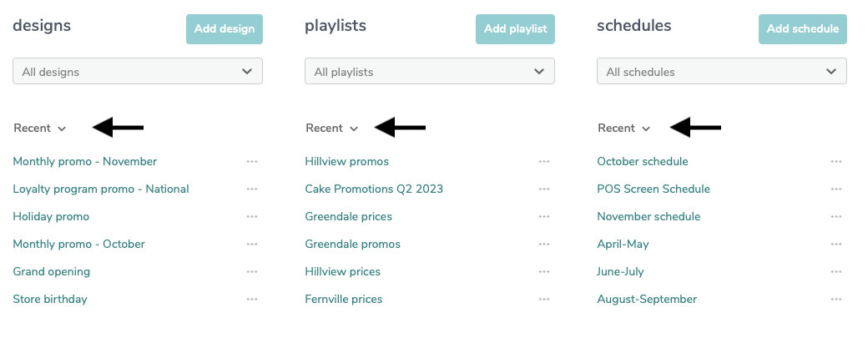Open the Loyalty program promo - National design
The width and height of the screenshot is (868, 338).
tap(101, 189)
